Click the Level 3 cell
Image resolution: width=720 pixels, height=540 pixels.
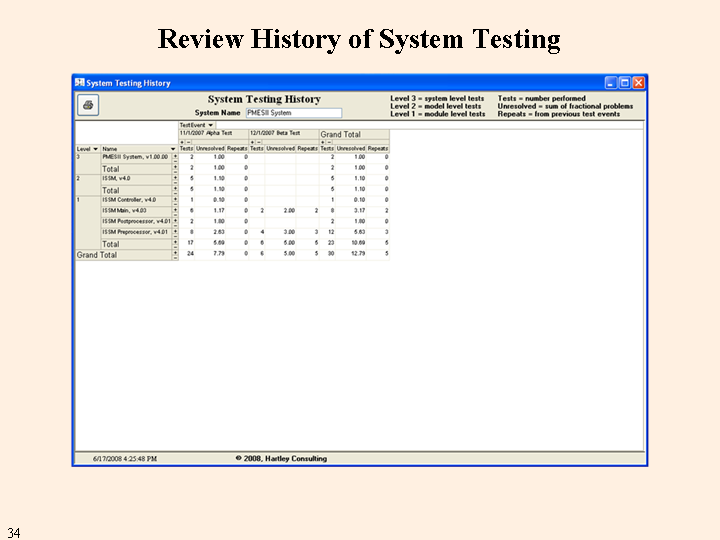88,164
